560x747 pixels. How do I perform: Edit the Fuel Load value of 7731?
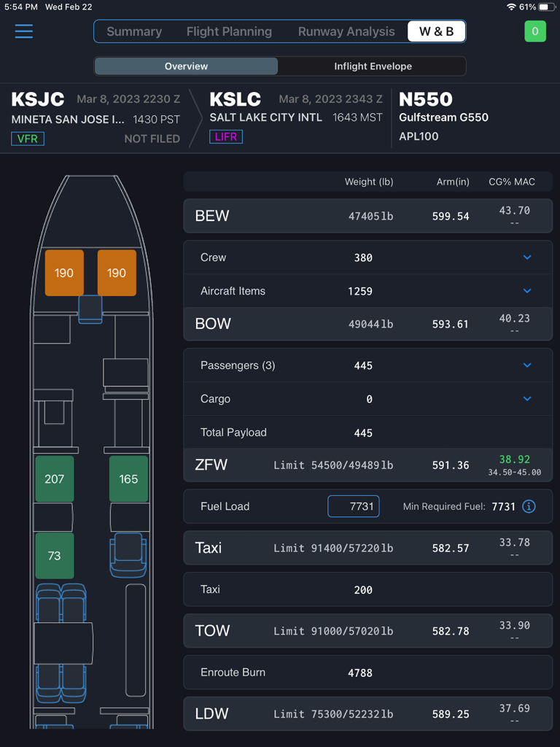coord(353,506)
